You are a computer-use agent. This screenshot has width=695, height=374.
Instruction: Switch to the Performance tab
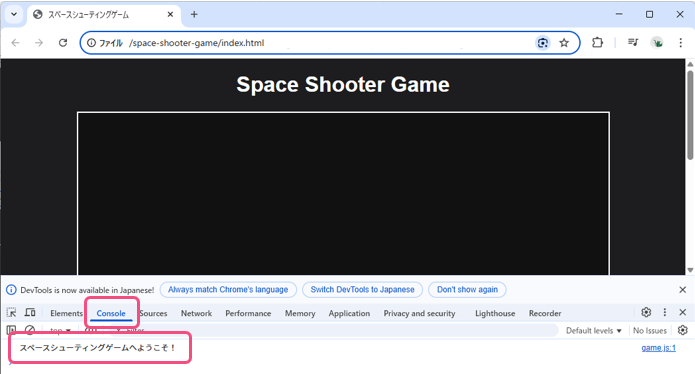248,313
